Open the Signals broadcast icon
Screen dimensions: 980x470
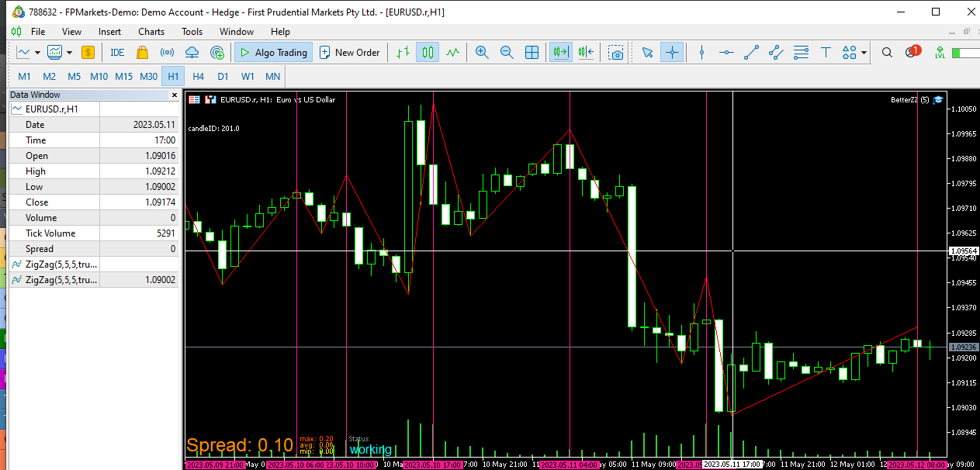pyautogui.click(x=167, y=53)
